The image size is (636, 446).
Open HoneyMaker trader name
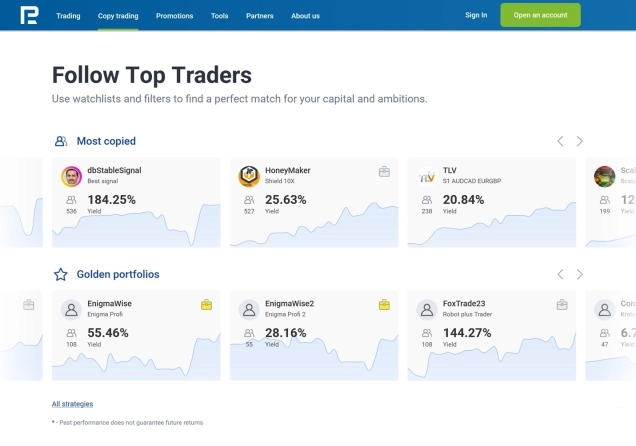[x=288, y=170]
